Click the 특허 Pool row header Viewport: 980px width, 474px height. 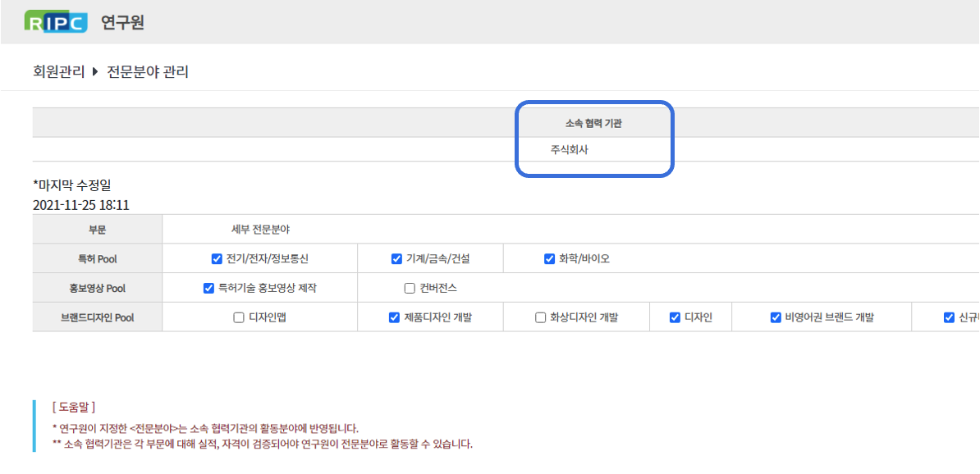(97, 259)
